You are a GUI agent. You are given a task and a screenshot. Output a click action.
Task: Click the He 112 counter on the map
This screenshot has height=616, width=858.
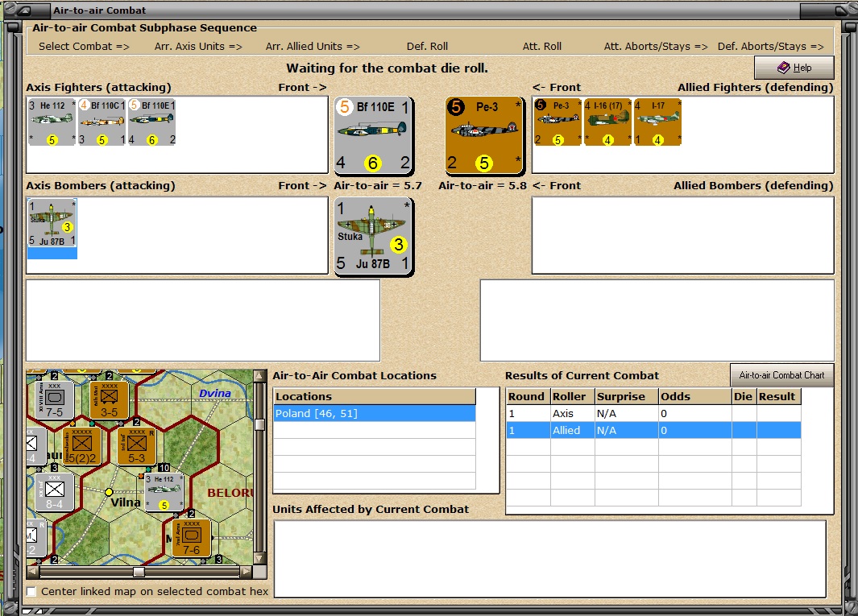tap(164, 492)
